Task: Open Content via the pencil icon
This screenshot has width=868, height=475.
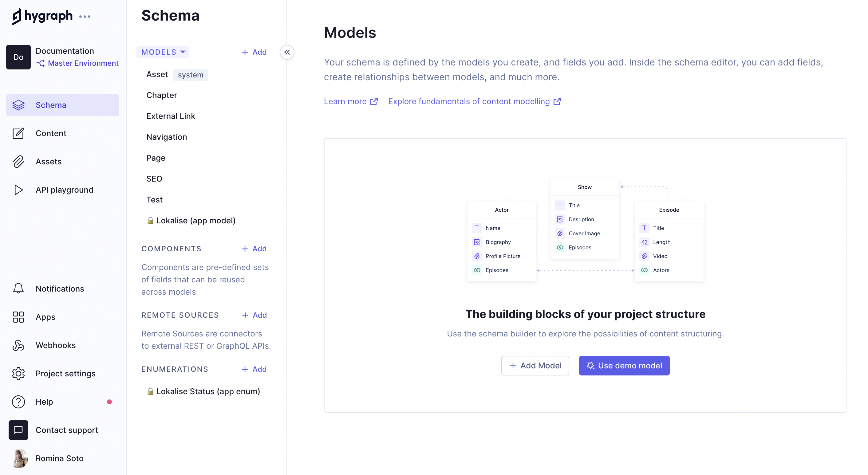Action: pos(18,133)
